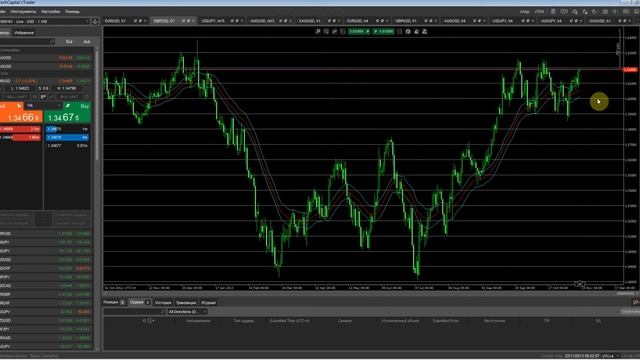Sort by the Тип ордера column
The image size is (640, 360).
[x=244, y=321]
